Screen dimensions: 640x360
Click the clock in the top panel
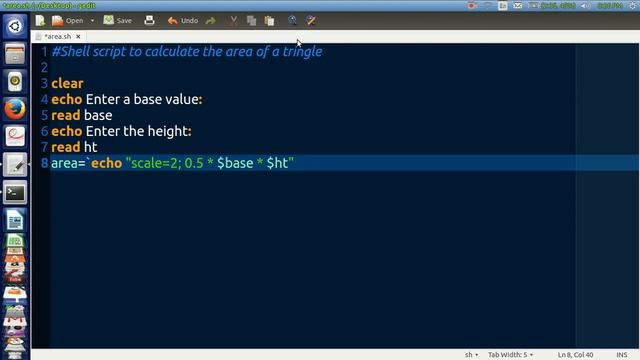609,6
